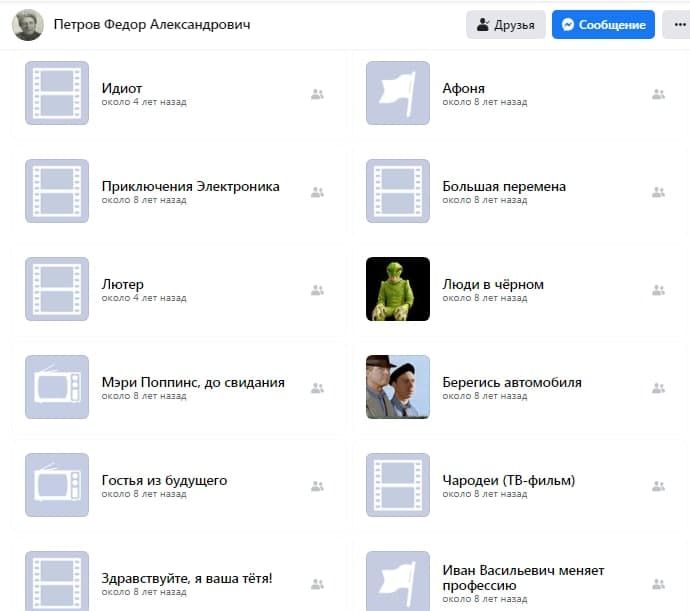The width and height of the screenshot is (690, 611).
Task: Open Здравствуйте, я ваша тётя! link
Action: pyautogui.click(x=187, y=578)
